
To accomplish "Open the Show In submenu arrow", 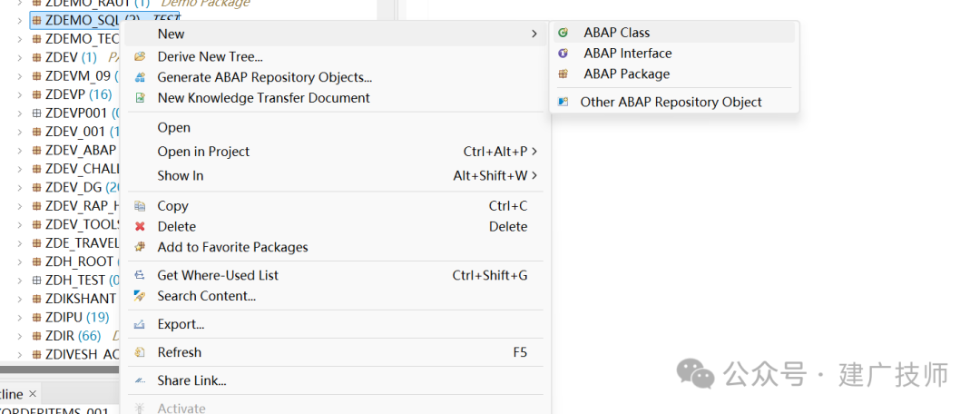I will click(534, 176).
